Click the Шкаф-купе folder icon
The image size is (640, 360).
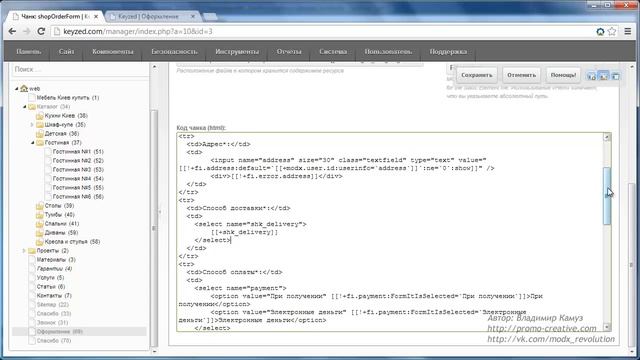click(x=40, y=124)
